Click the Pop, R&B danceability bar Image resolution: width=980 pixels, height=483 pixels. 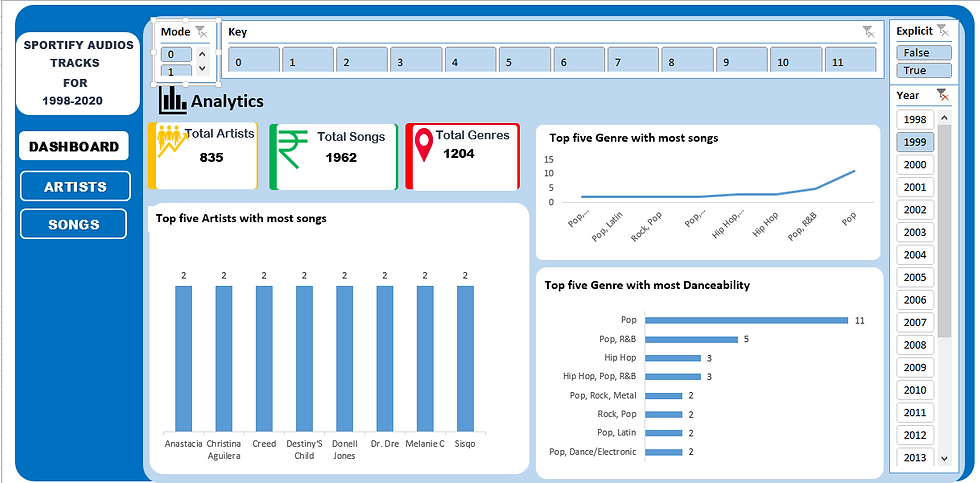691,339
